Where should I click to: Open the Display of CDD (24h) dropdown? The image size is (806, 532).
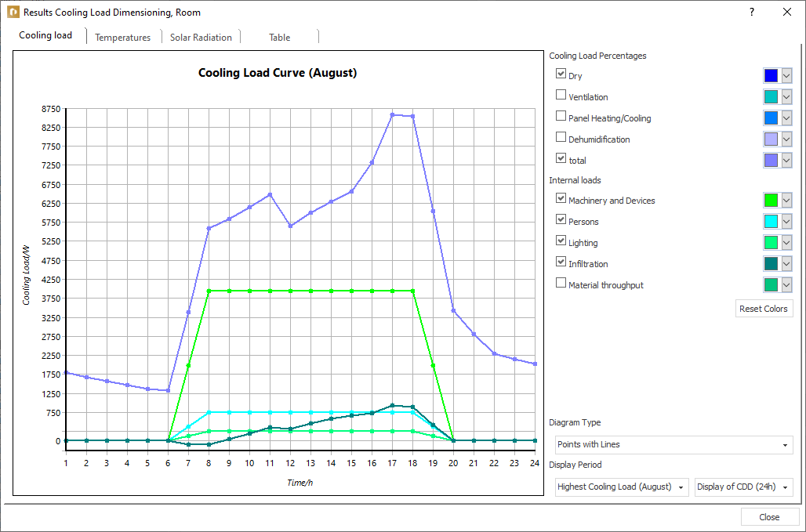tap(744, 487)
